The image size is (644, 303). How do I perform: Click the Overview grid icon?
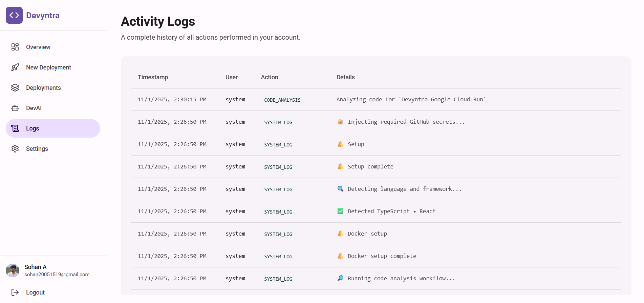coord(15,47)
